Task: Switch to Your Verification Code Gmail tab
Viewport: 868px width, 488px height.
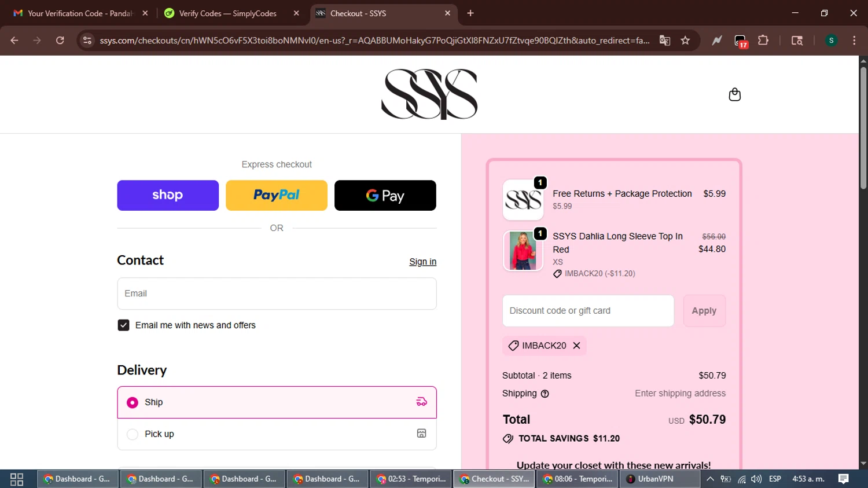Action: (x=80, y=13)
